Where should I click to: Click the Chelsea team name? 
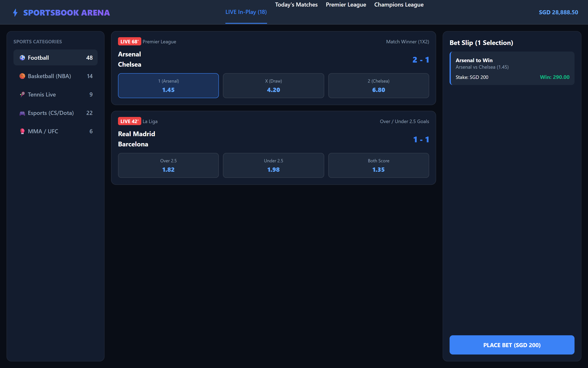click(129, 64)
